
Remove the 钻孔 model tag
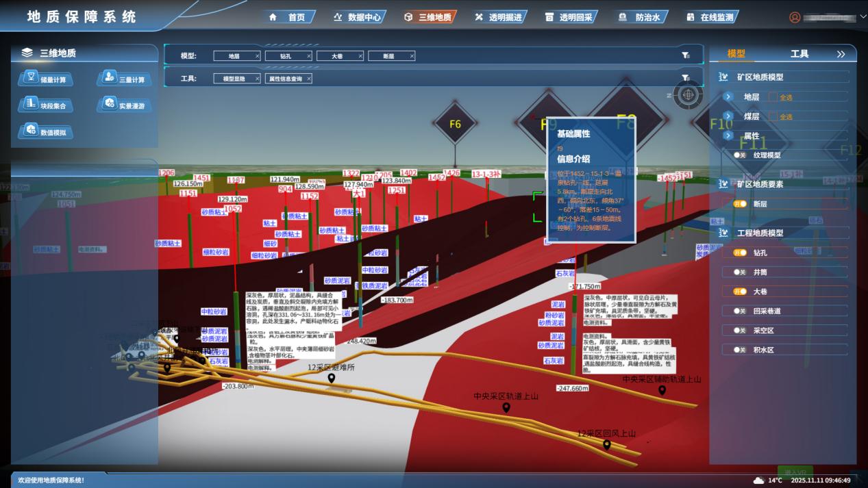pos(308,56)
